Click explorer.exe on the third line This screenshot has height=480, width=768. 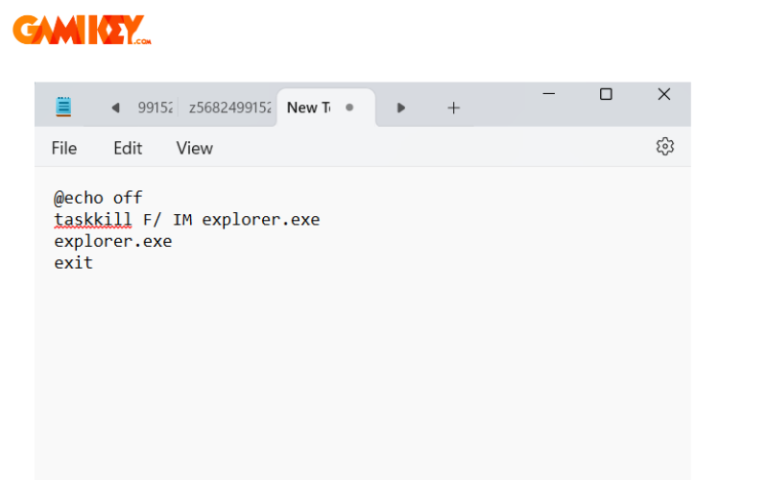pos(113,241)
